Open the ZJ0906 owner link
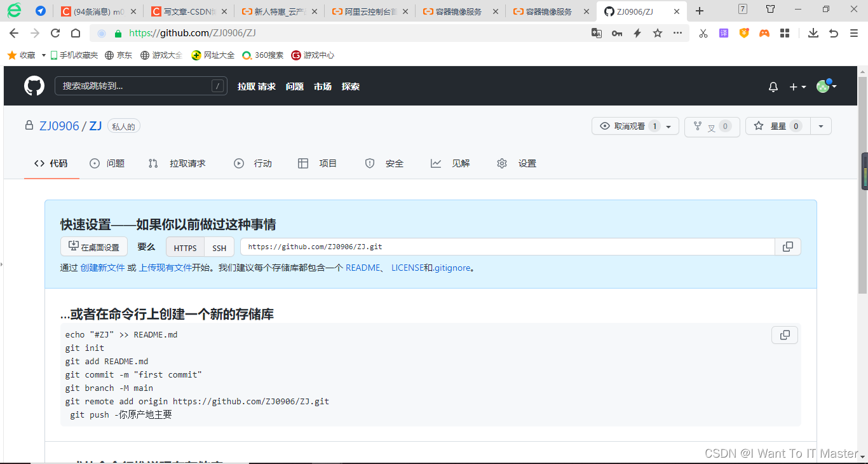 point(59,126)
